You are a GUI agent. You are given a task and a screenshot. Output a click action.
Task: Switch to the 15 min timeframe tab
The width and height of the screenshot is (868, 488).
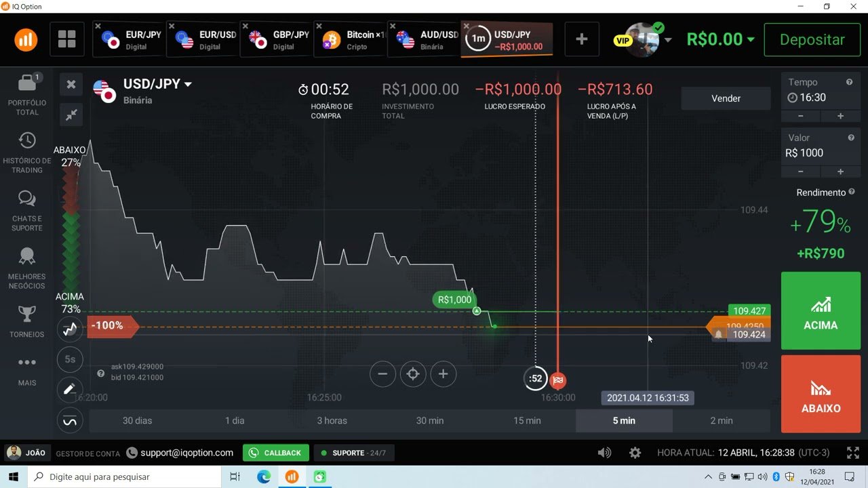coord(527,420)
